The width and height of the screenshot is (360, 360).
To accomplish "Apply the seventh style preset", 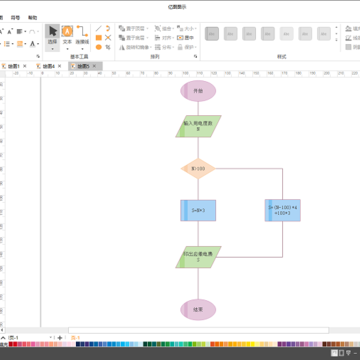I will tap(324, 34).
